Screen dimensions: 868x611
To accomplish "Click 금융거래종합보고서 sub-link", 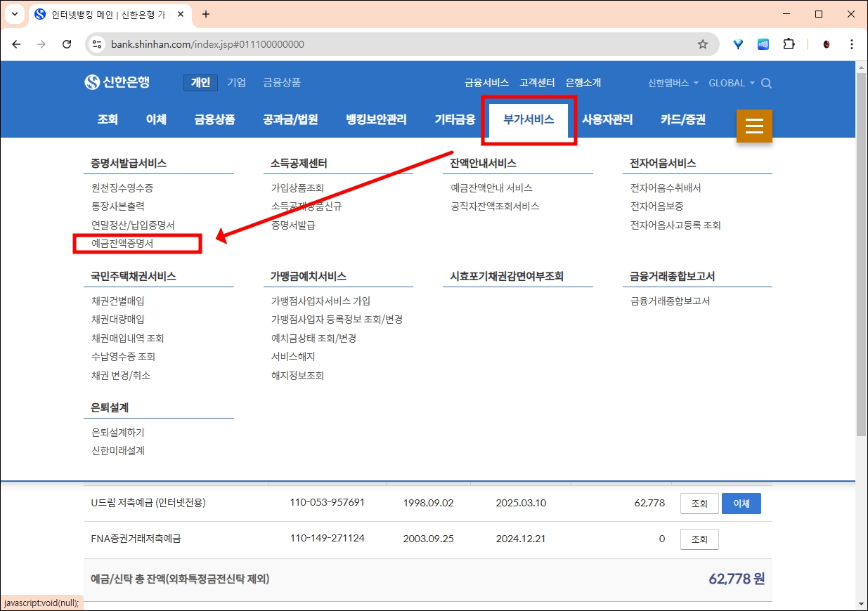I will coord(671,301).
